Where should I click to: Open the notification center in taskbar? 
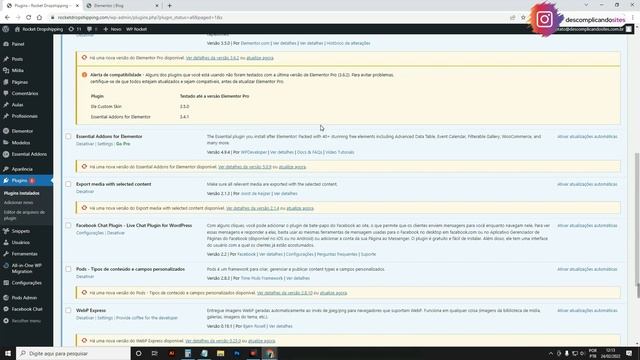pyautogui.click(x=629, y=353)
